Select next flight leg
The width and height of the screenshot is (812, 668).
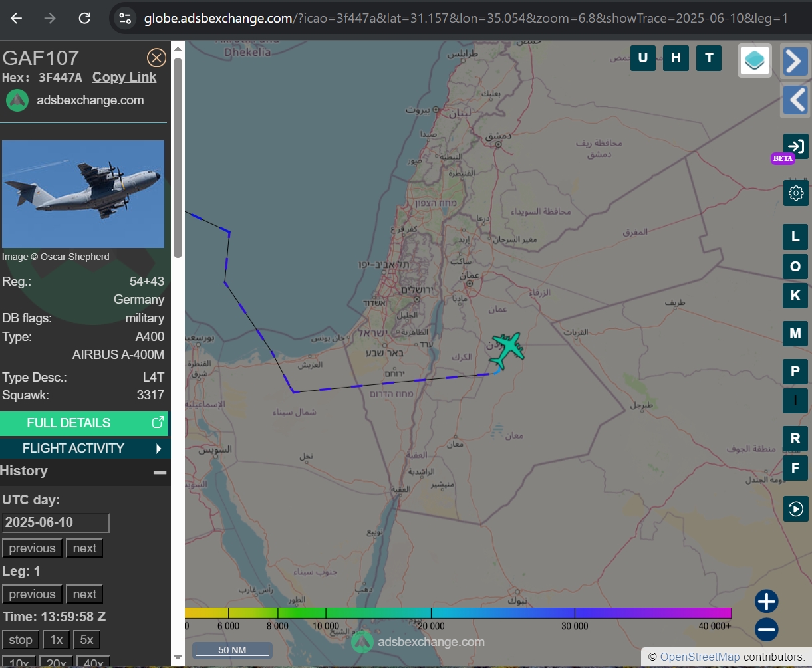click(x=84, y=594)
